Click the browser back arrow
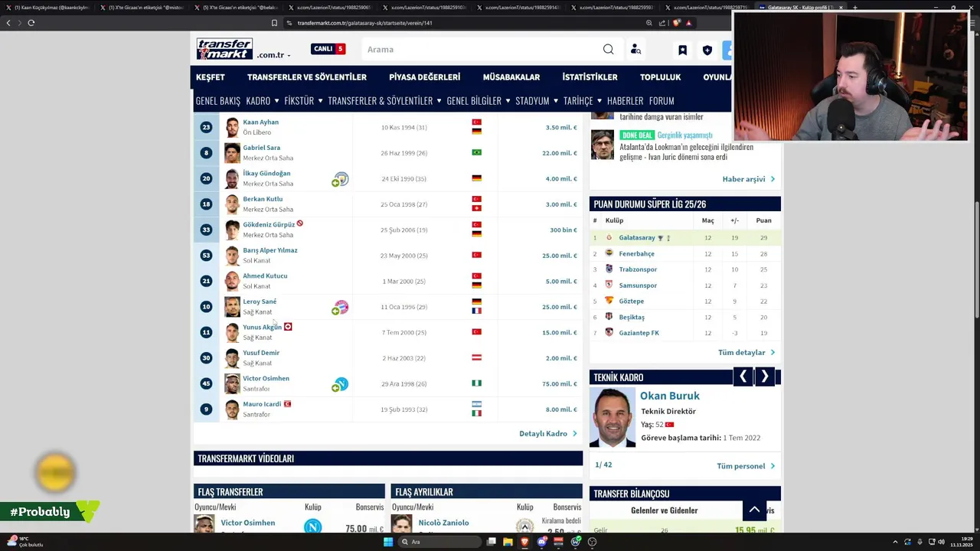 [8, 23]
